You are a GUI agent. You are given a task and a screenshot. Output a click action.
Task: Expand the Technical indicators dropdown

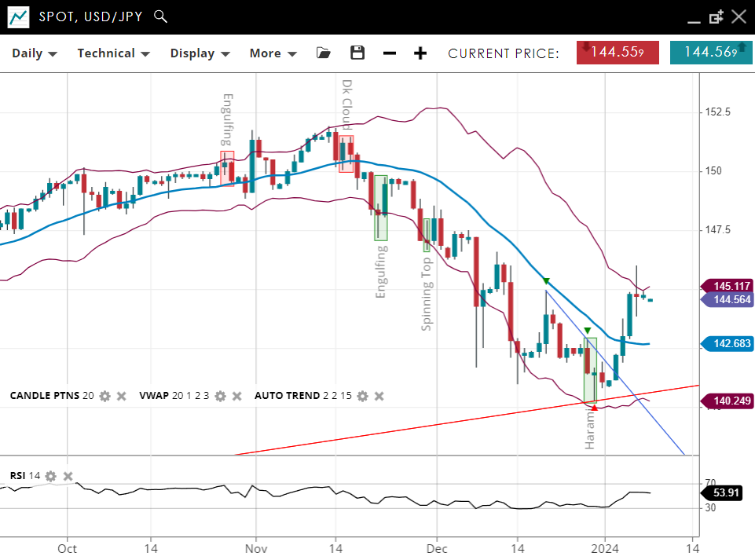[x=113, y=53]
